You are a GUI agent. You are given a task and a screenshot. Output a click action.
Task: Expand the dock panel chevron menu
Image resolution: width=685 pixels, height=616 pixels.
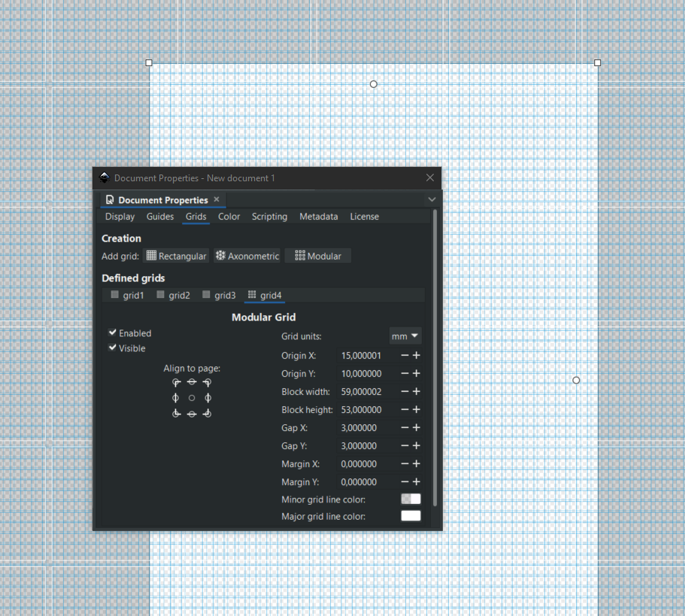tap(432, 199)
